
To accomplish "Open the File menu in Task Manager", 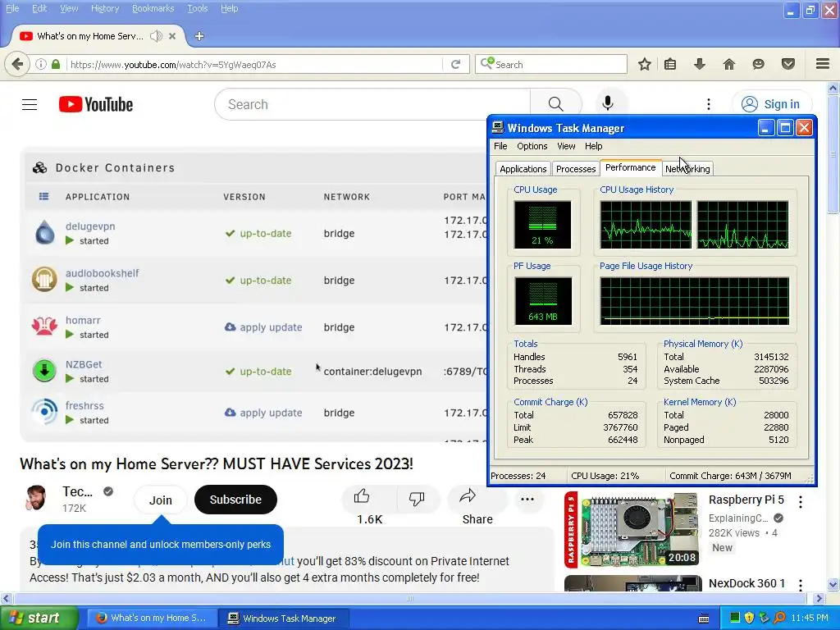I will point(500,146).
